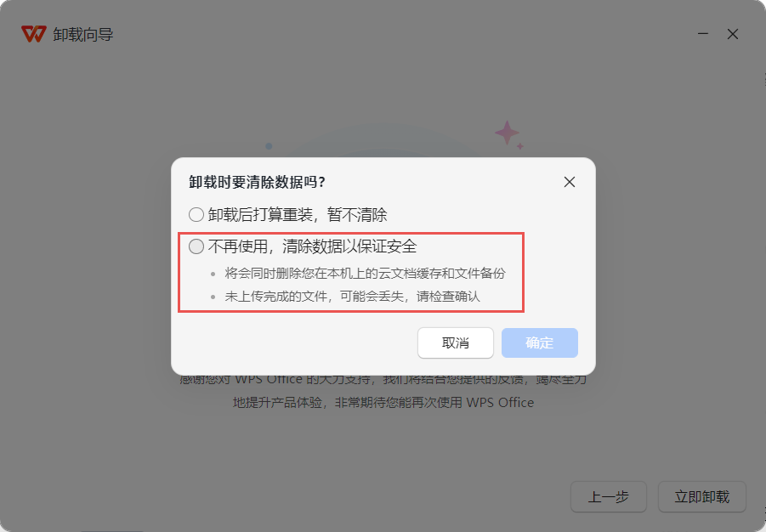This screenshot has width=766, height=532.
Task: Start uninstall with 立即卸载 button
Action: 701,497
